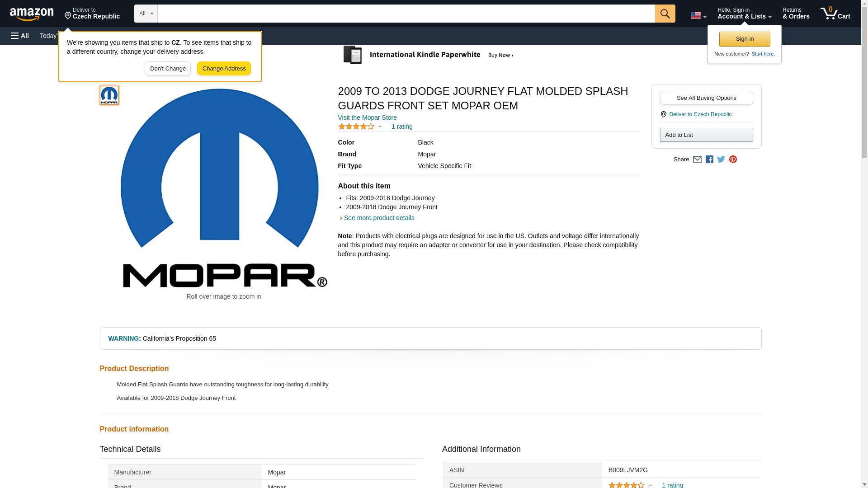Image resolution: width=868 pixels, height=488 pixels.
Task: Expand the See more product details link
Action: coord(378,218)
